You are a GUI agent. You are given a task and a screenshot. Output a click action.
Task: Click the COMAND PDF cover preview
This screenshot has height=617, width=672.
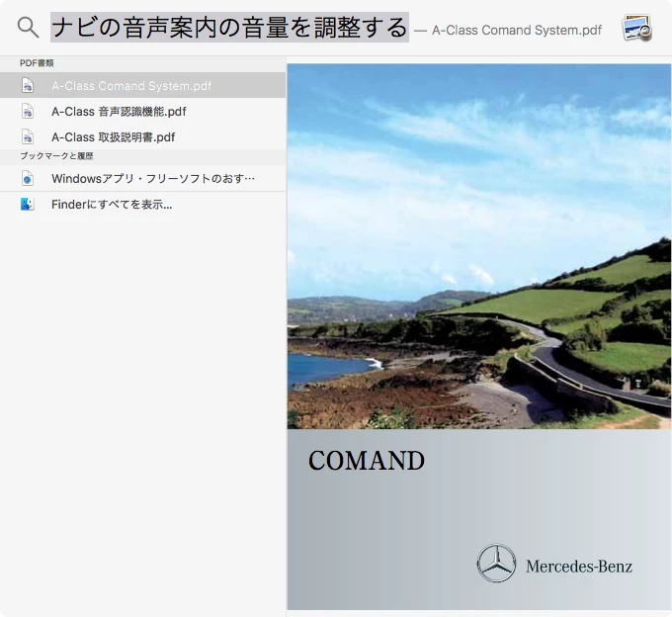(x=479, y=336)
